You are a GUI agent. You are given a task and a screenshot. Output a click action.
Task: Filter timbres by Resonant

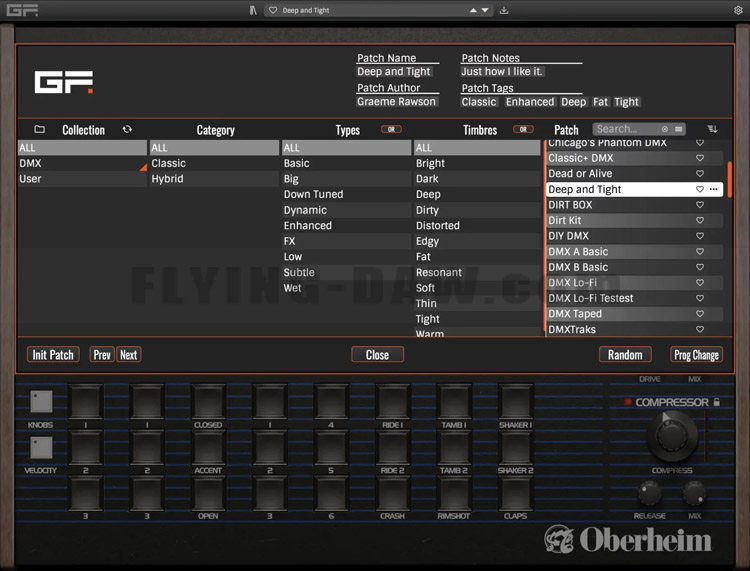click(x=477, y=272)
